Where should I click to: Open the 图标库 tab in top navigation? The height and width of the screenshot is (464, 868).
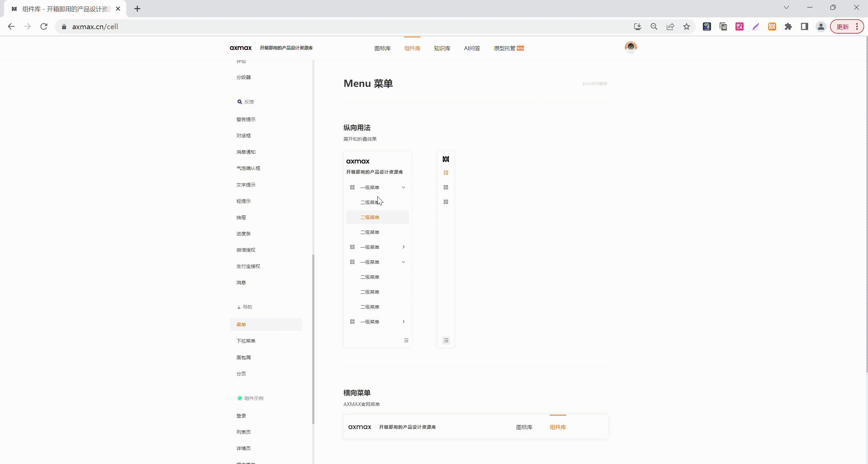(x=382, y=49)
